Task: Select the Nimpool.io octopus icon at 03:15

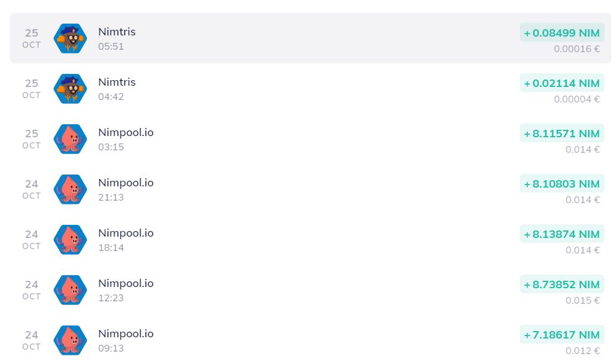Action: coord(70,139)
